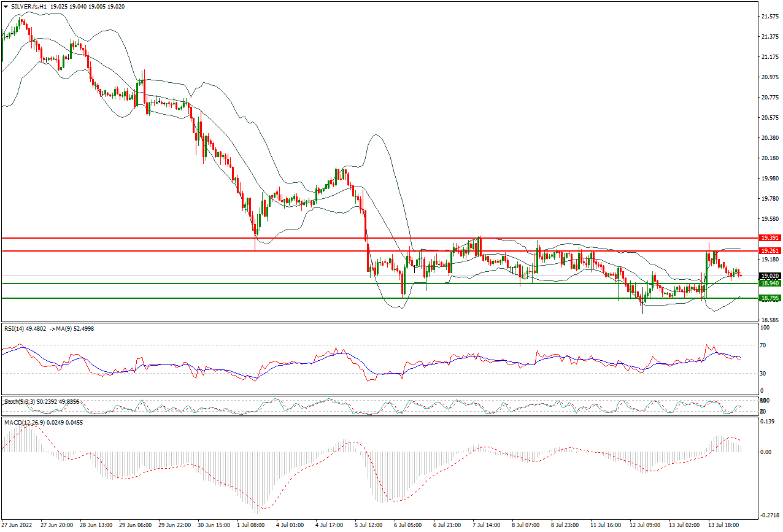Screen dimensions: 783x532
Task: Select the red horizontal line at 19.391
Action: 379,237
